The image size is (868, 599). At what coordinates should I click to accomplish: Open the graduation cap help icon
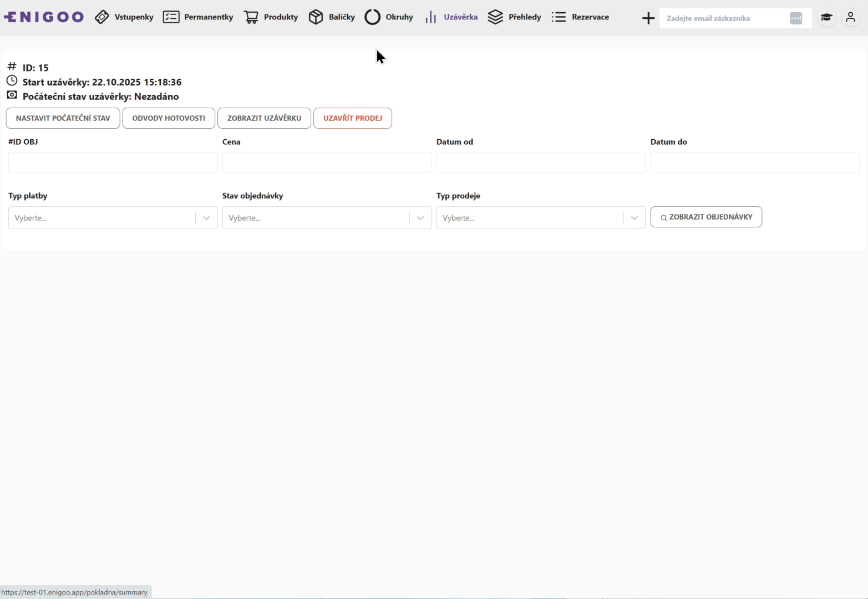point(826,18)
